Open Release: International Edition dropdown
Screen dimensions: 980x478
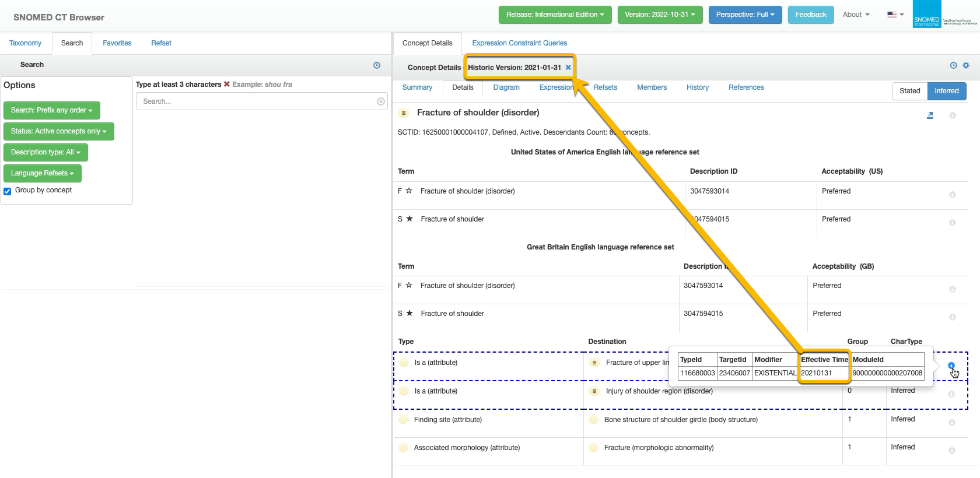point(555,15)
